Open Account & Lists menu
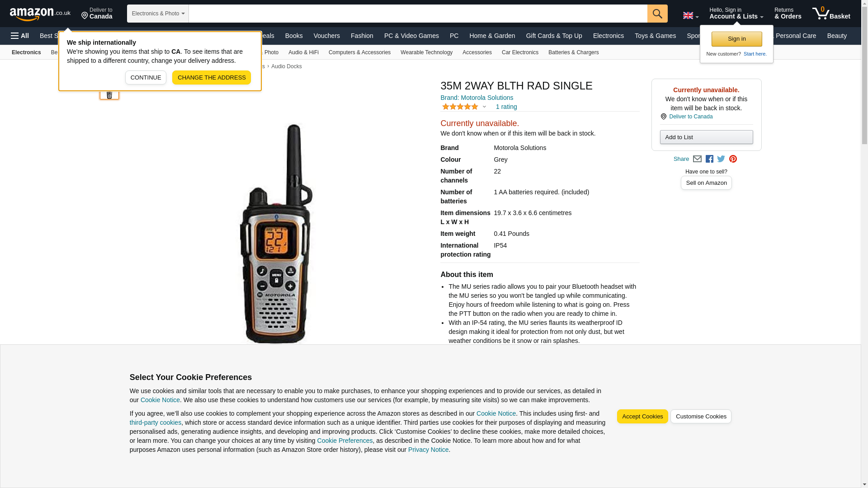The width and height of the screenshot is (868, 488). coord(736,14)
